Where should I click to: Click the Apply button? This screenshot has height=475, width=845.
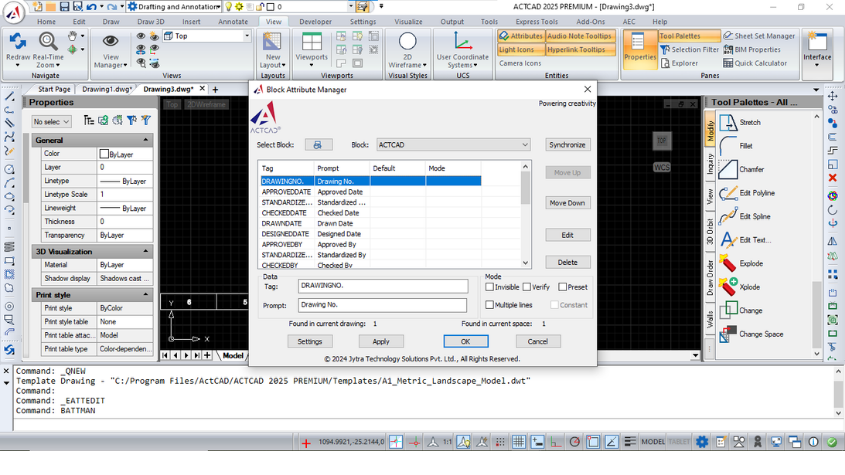pyautogui.click(x=381, y=341)
